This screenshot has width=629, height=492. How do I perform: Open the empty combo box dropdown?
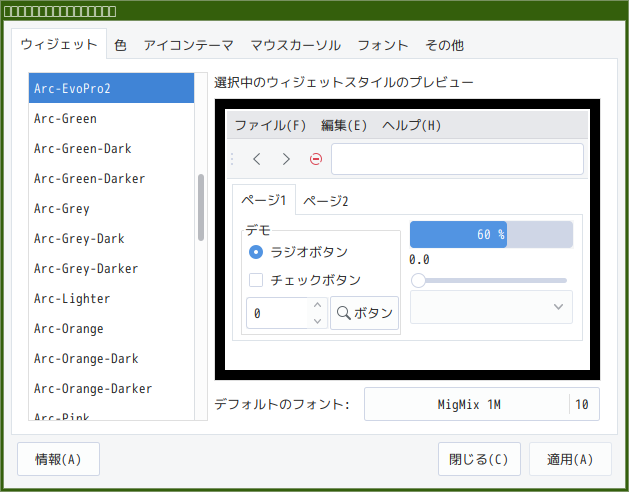tap(491, 307)
